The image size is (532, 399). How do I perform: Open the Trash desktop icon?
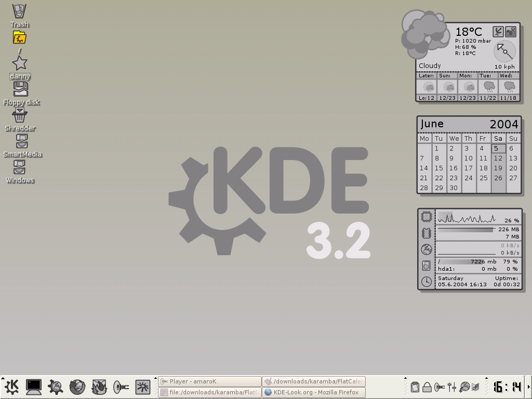19,11
